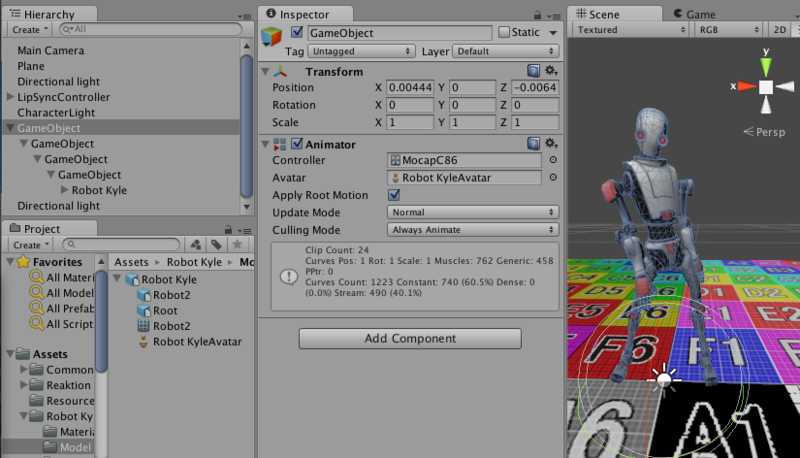The image size is (800, 458).
Task: Click the red X axis on scene gizmo
Action: coord(747,86)
